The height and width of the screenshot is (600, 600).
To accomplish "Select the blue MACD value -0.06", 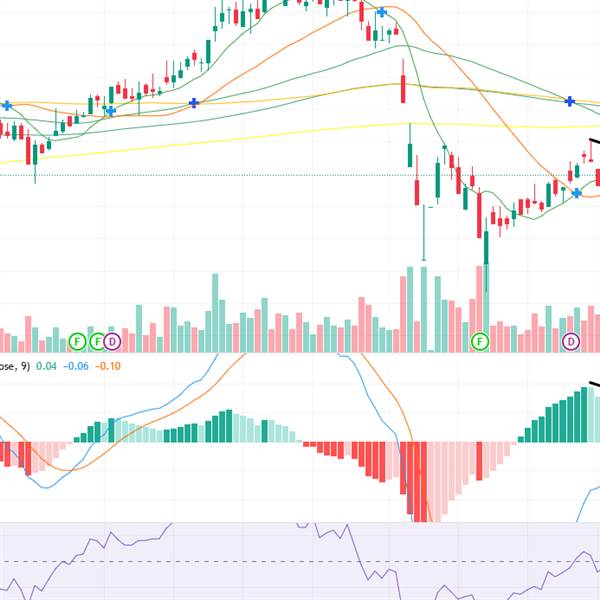I will (x=76, y=366).
